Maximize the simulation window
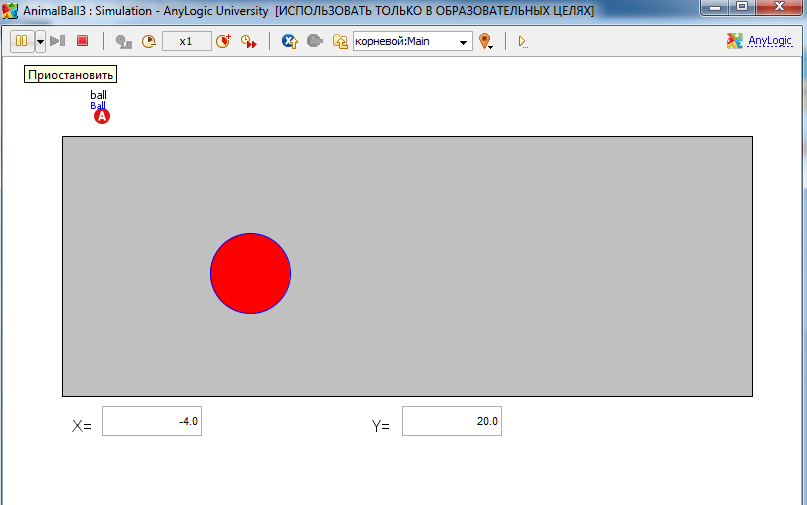This screenshot has width=807, height=505. click(742, 7)
